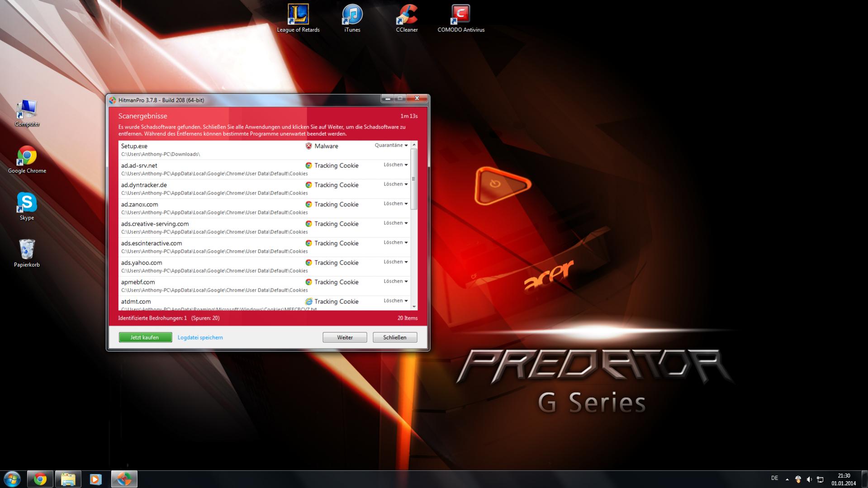Select the Computer desktop icon
Image resolution: width=868 pixels, height=488 pixels.
(27, 113)
